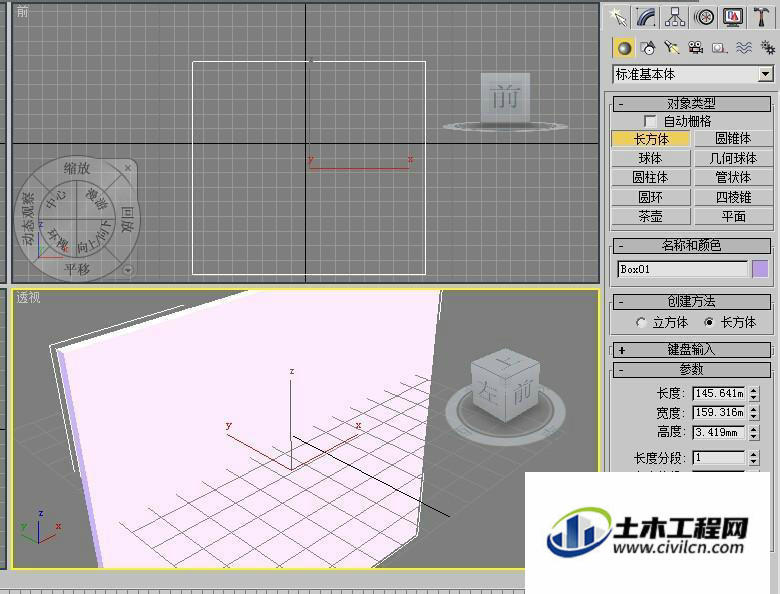Click the 回放 wedge on steering wheel

(x=127, y=219)
